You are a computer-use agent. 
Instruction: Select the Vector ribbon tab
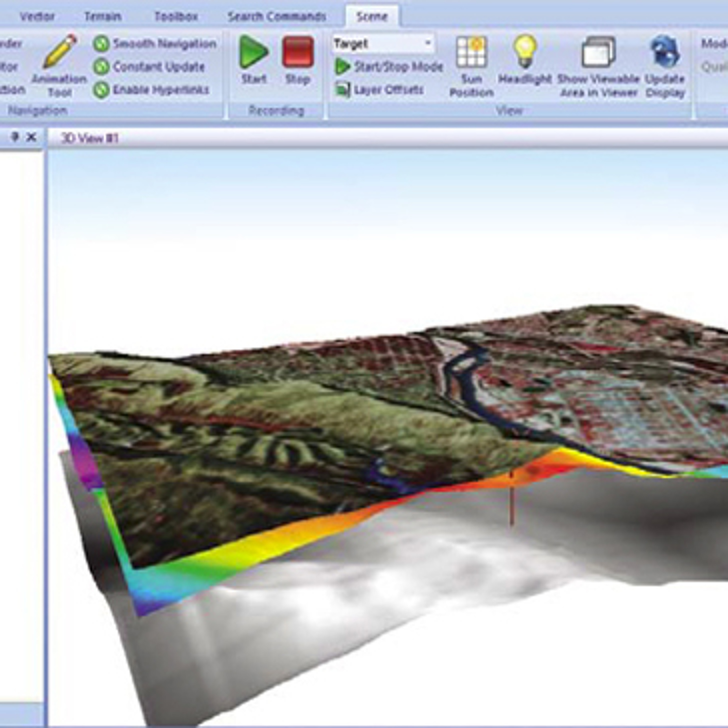coord(37,17)
